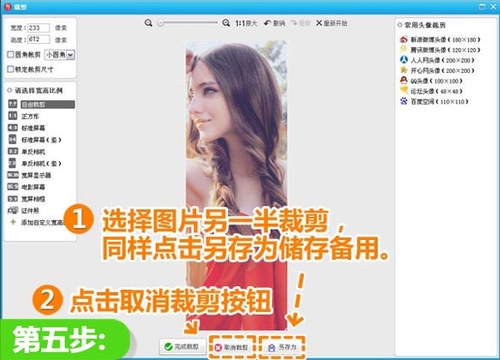Click the 高度 height input field
Screen dimensions: 500x360
tap(38, 39)
